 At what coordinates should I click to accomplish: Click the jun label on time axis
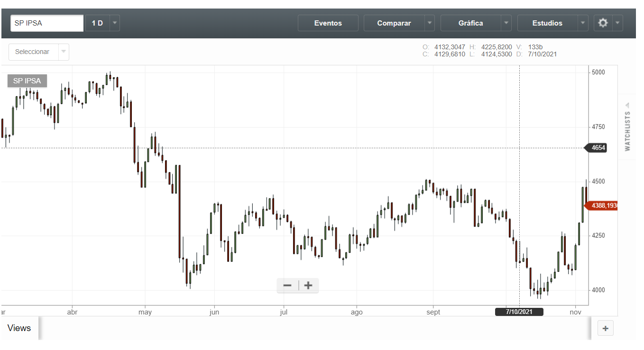tap(214, 312)
